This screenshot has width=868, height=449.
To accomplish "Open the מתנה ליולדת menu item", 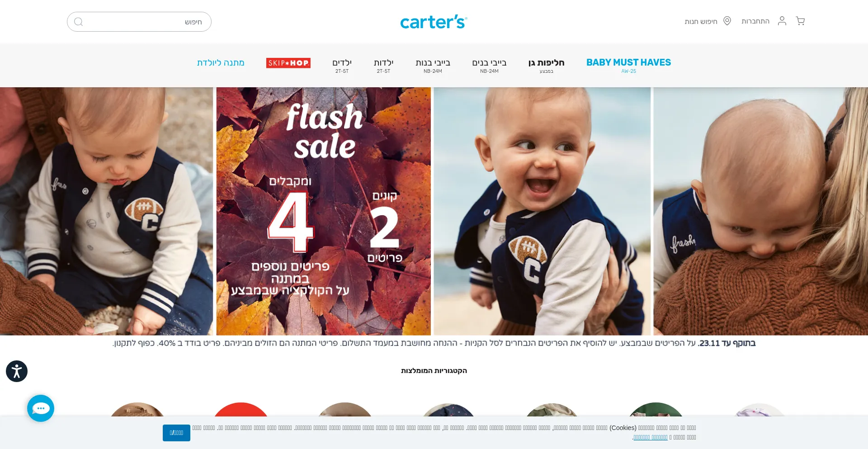I will 221,63.
